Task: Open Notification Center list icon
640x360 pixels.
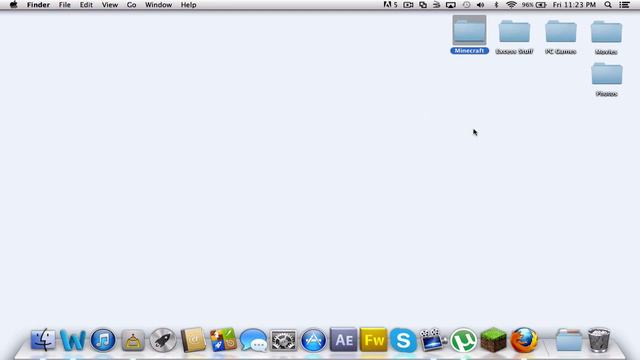Action: (x=624, y=5)
